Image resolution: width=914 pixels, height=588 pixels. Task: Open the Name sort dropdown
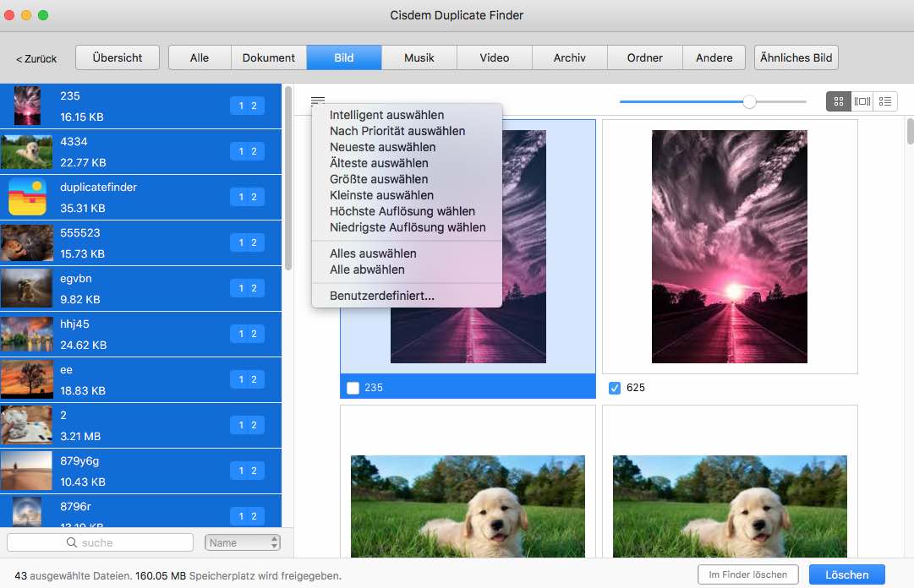[x=242, y=542]
